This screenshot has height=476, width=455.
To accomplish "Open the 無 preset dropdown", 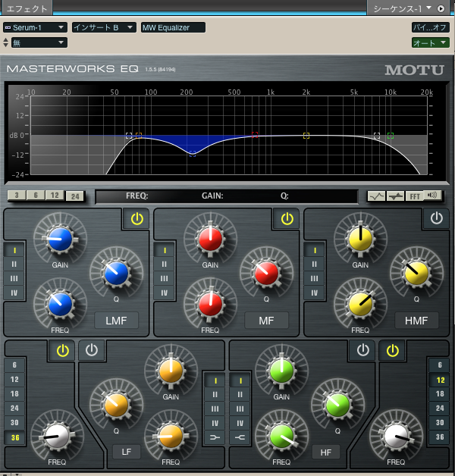I will (39, 42).
